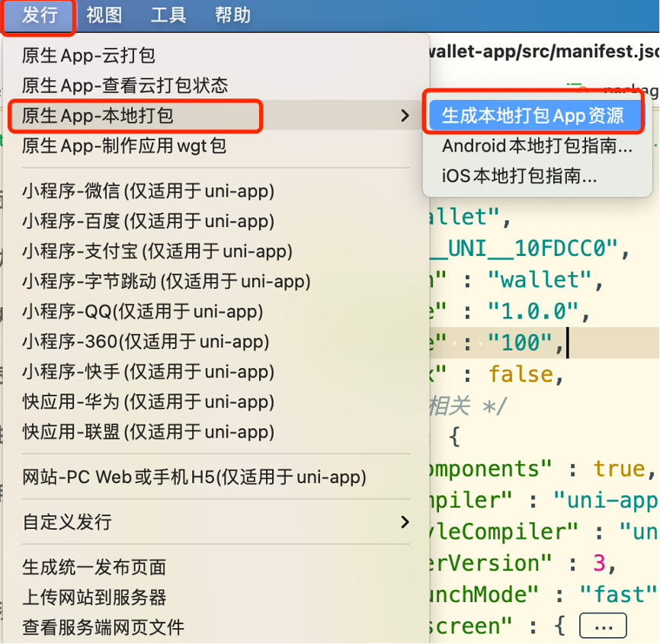Open the 视图 menu
Screen dimensions: 660x644
click(104, 15)
